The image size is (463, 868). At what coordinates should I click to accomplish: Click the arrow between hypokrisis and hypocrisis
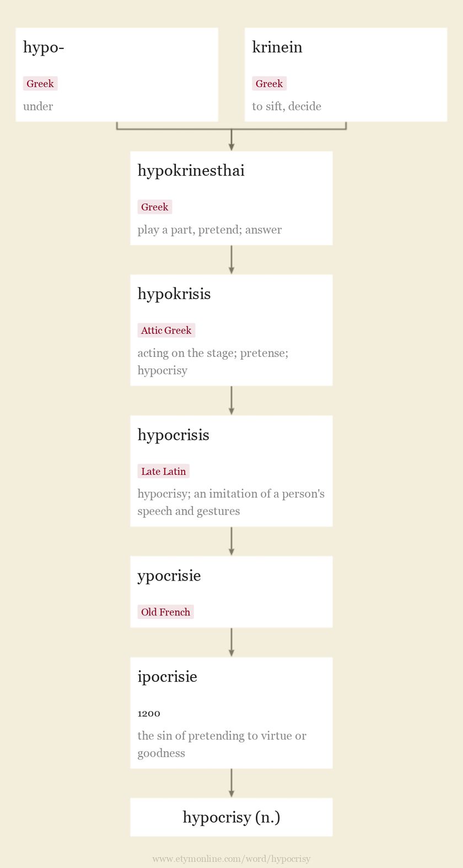pyautogui.click(x=232, y=400)
